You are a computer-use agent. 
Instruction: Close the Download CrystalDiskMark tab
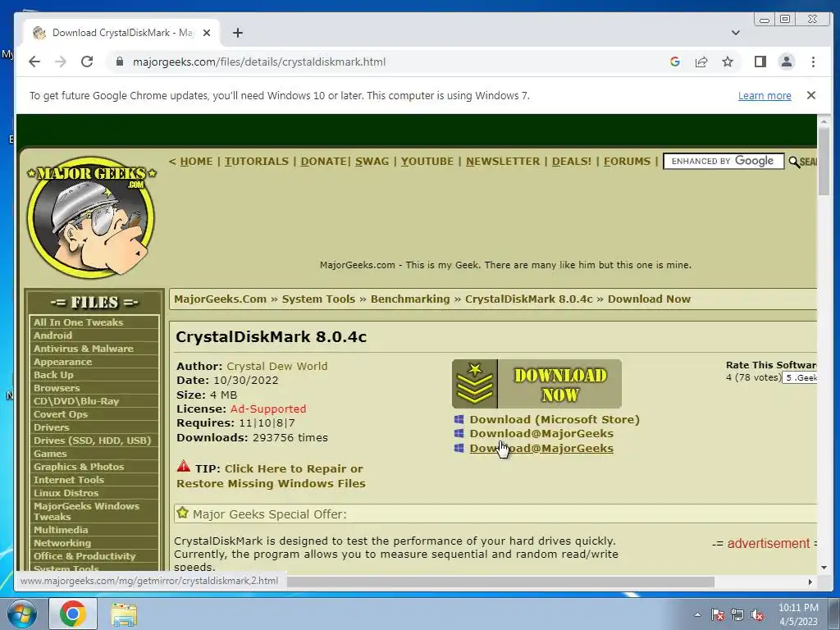coord(207,33)
